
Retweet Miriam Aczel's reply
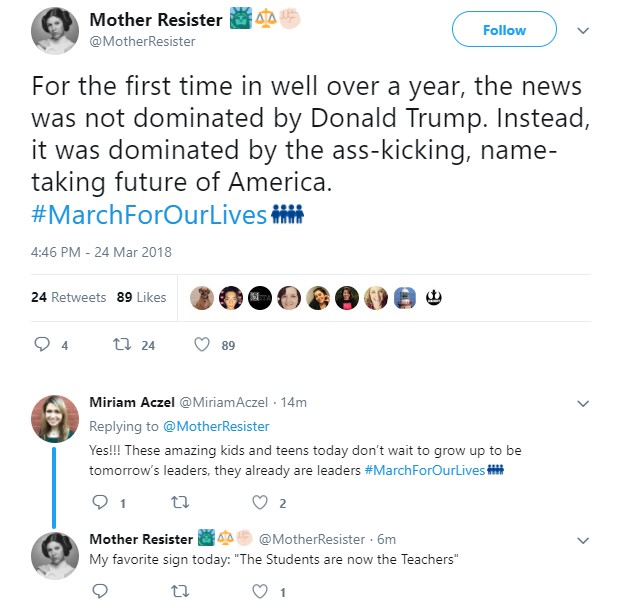click(181, 503)
